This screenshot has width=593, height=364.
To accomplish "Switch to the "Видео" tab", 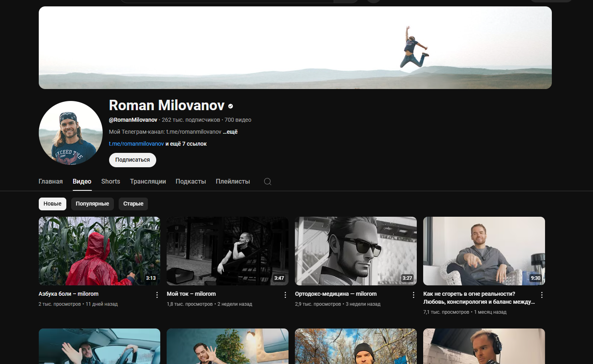I will click(x=82, y=182).
